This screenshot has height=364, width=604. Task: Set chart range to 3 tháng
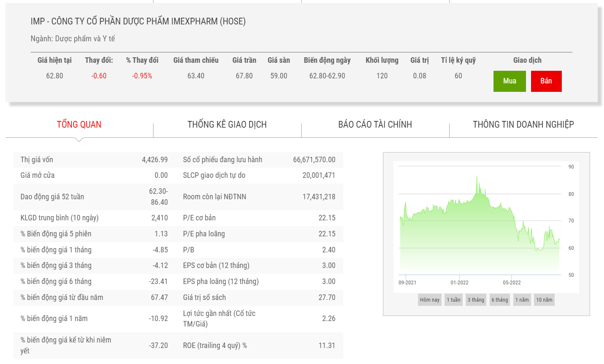tap(476, 300)
